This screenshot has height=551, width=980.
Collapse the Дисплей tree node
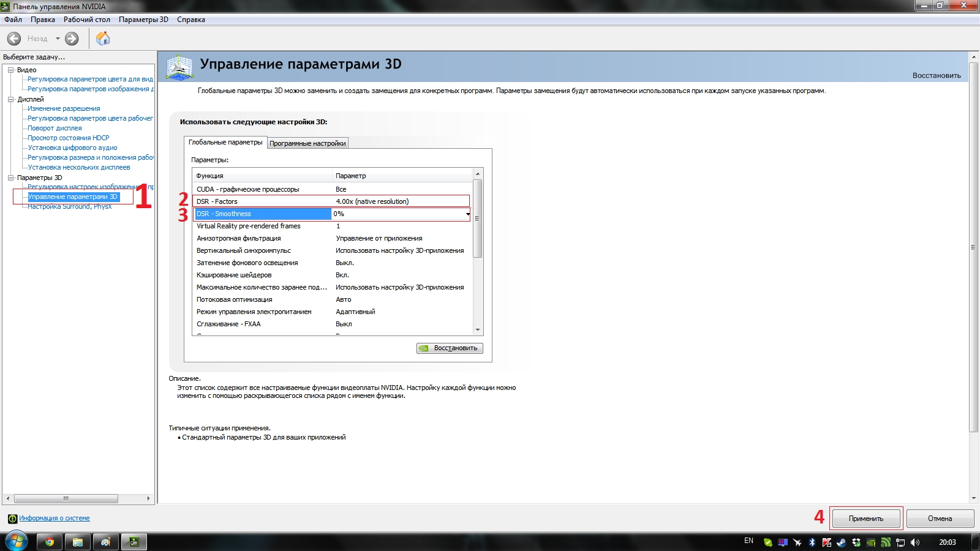tap(10, 99)
